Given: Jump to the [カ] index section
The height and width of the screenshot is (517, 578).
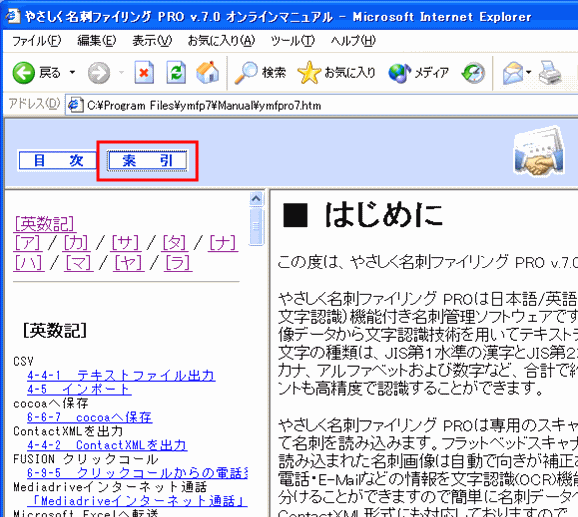Looking at the screenshot, I should 76,243.
